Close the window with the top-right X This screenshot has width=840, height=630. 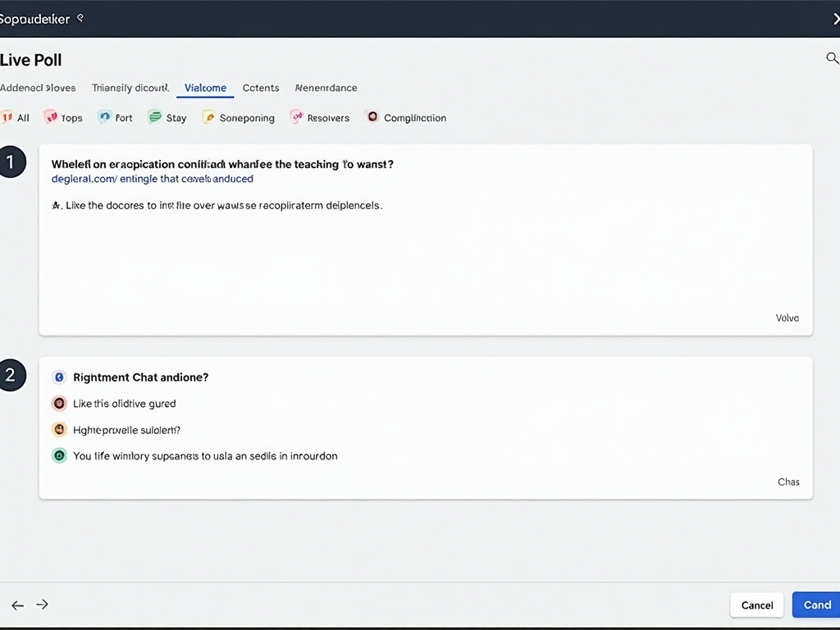point(836,19)
